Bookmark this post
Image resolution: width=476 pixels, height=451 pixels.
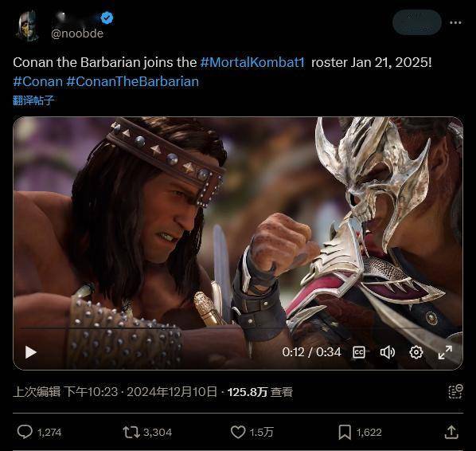[345, 432]
